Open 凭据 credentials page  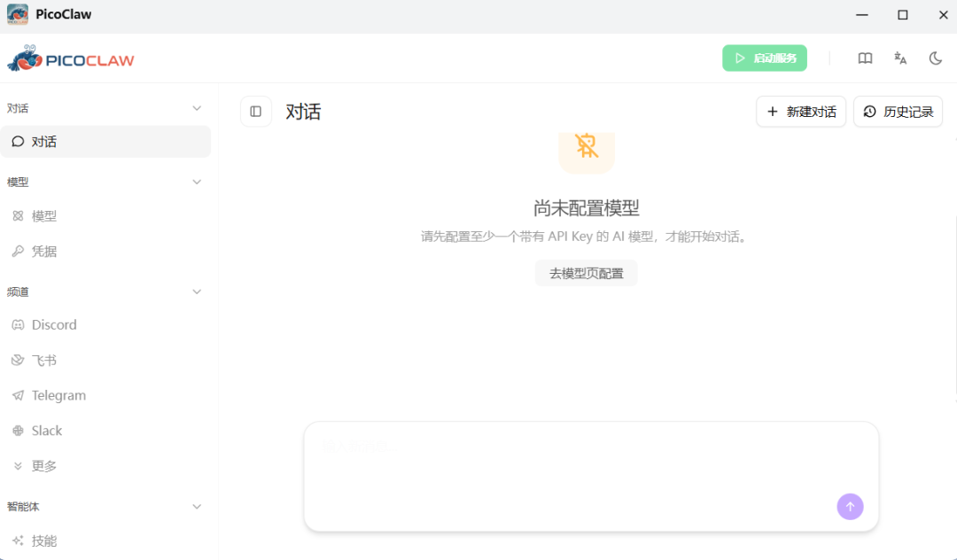(x=105, y=252)
